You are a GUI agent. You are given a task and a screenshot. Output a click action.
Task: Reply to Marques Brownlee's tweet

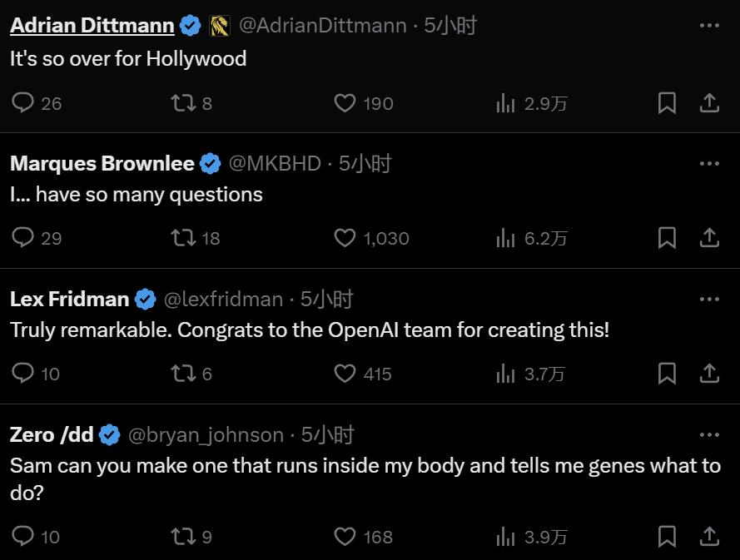pyautogui.click(x=23, y=238)
